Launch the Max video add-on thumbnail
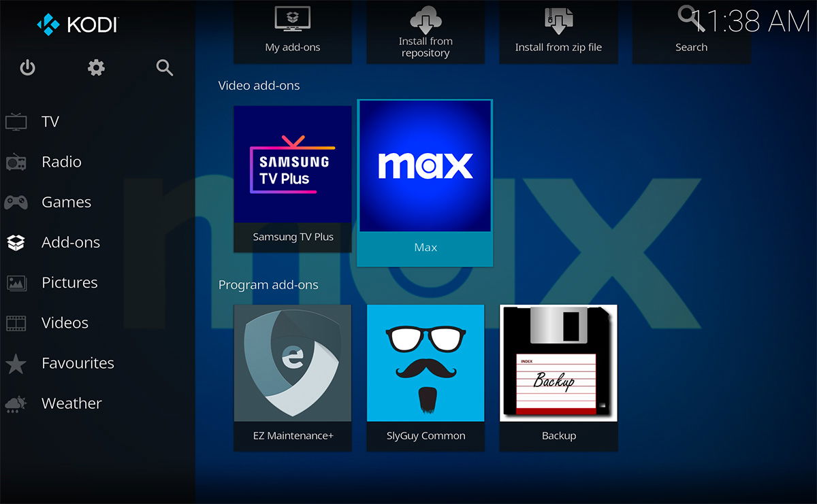817x504 pixels. 426,166
